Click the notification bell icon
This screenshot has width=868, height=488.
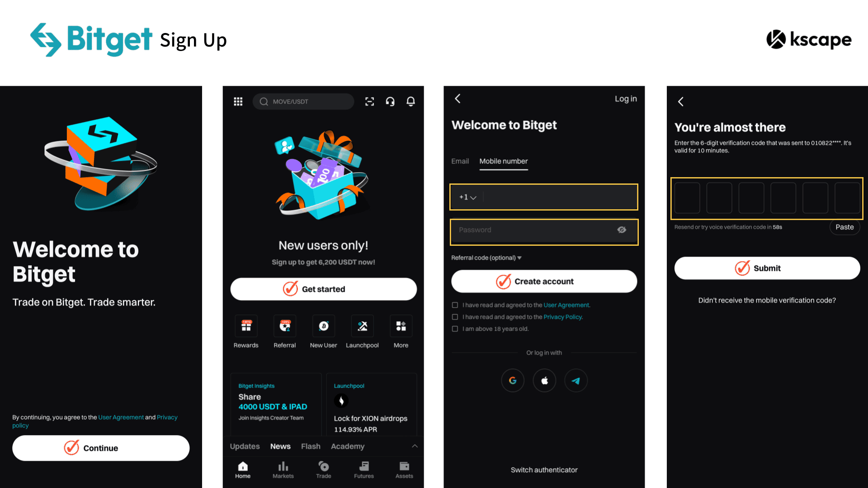click(411, 101)
